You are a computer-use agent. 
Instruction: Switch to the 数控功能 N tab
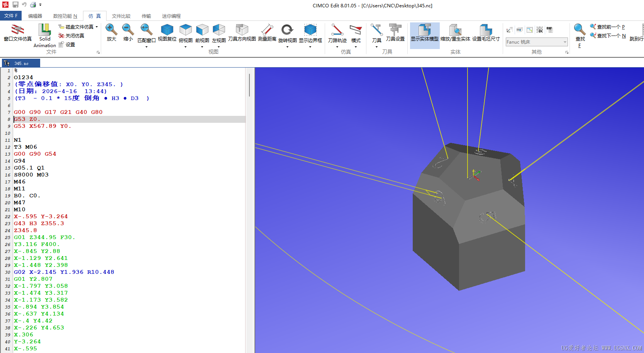65,16
